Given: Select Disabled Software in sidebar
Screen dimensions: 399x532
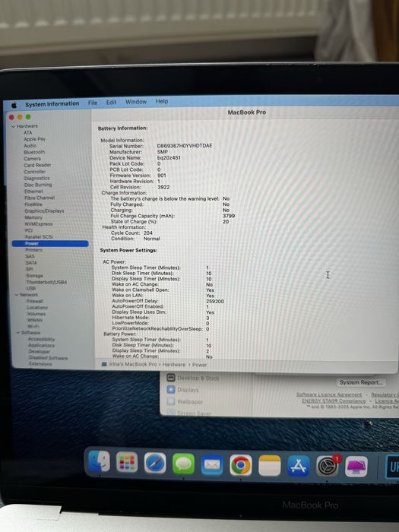Looking at the screenshot, I should 48,358.
